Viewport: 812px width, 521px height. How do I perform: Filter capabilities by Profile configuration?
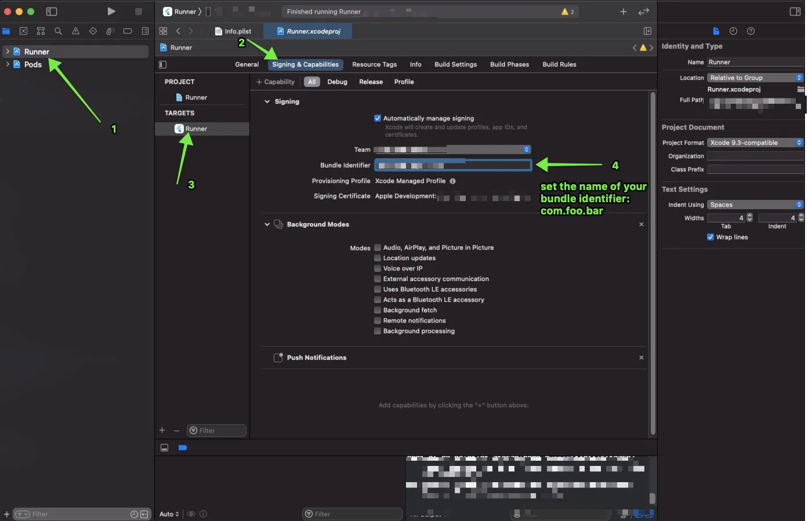404,82
